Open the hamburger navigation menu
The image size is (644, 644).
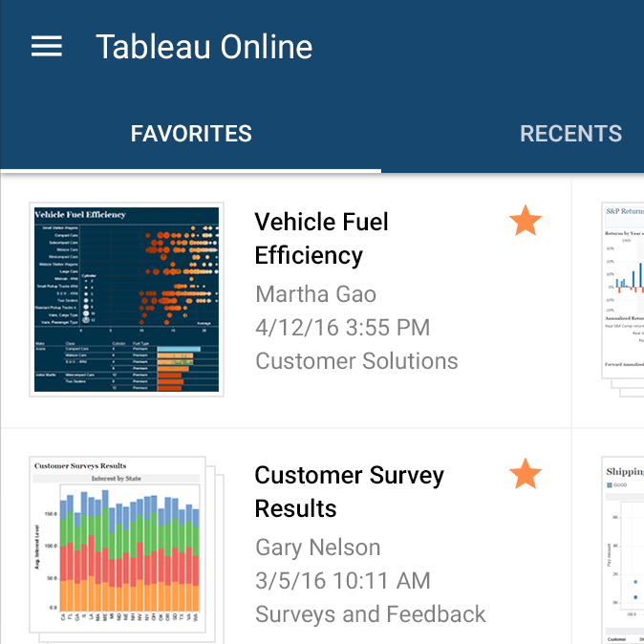pos(46,47)
